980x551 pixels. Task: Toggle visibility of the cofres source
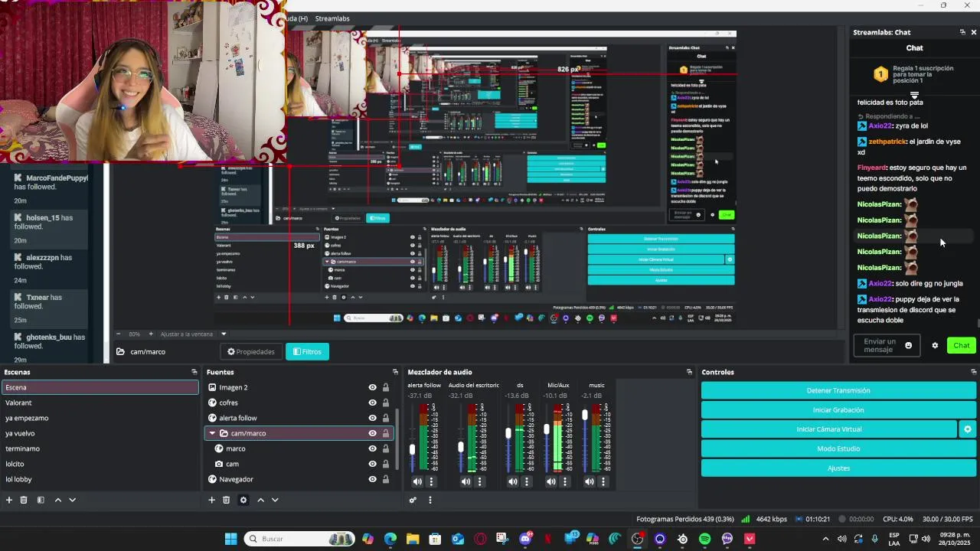pyautogui.click(x=372, y=403)
